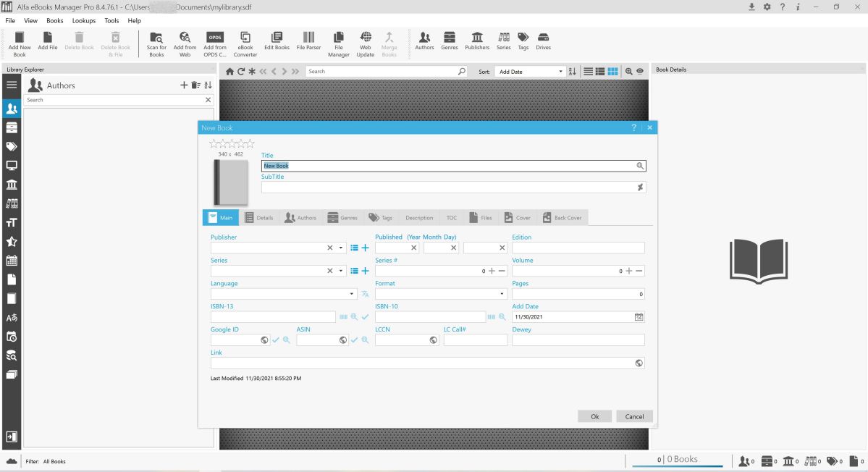Screen dimensions: 868x472
Task: Click the Add from Web icon
Action: pyautogui.click(x=185, y=37)
